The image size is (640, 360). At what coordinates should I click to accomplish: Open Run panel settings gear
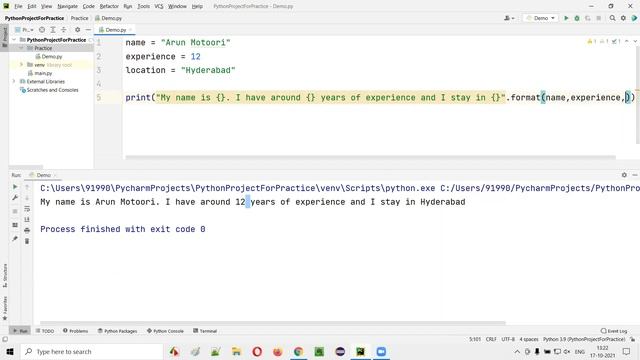624,175
